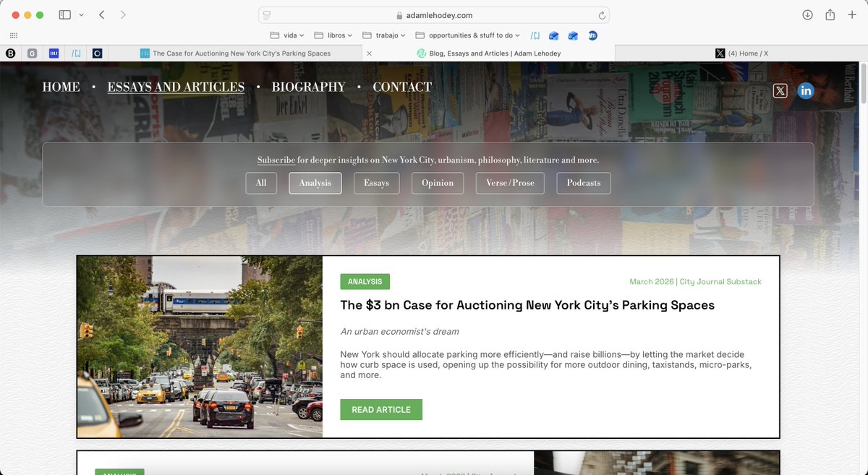Image resolution: width=868 pixels, height=475 pixels.
Task: Switch to the pinned navy circle tab
Action: [x=97, y=53]
